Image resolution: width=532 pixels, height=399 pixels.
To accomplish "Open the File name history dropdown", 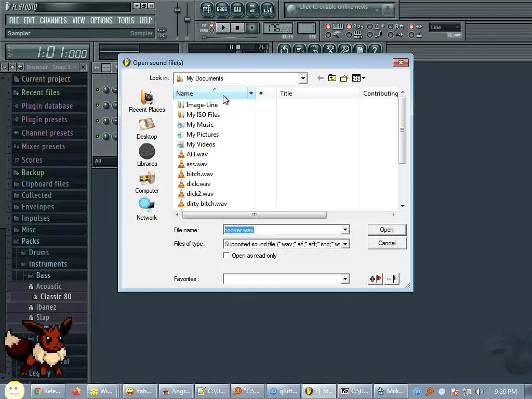I will [x=345, y=230].
